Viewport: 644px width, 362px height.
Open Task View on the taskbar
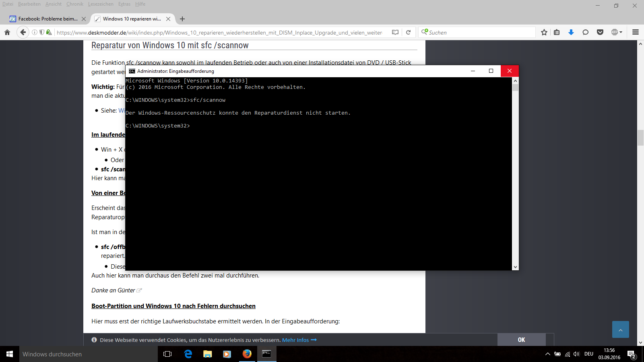click(167, 354)
